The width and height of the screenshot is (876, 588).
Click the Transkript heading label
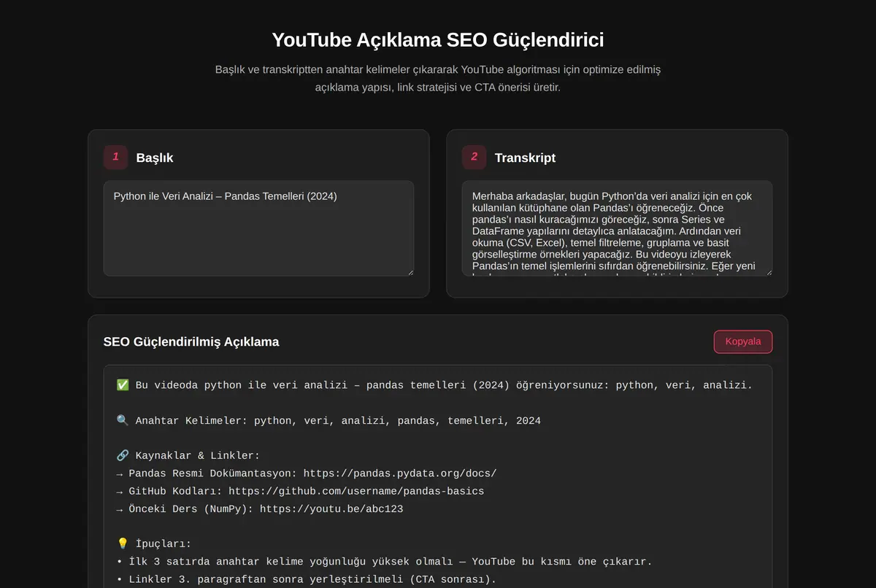(525, 158)
